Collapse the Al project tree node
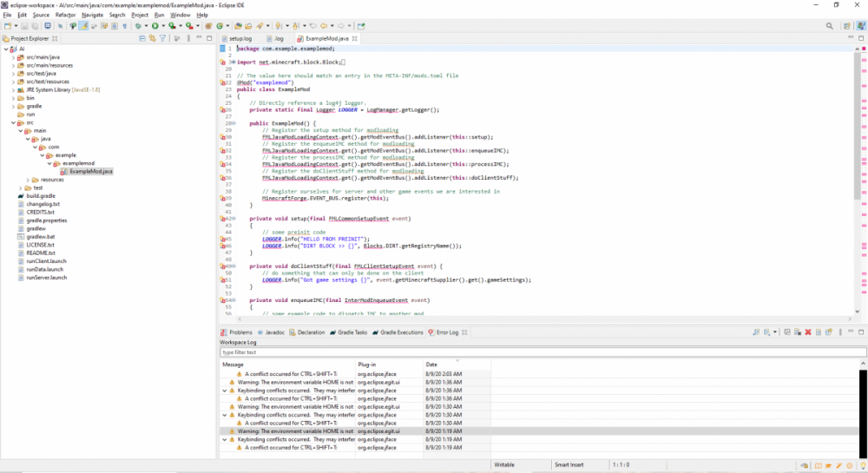This screenshot has width=868, height=473. [5, 49]
